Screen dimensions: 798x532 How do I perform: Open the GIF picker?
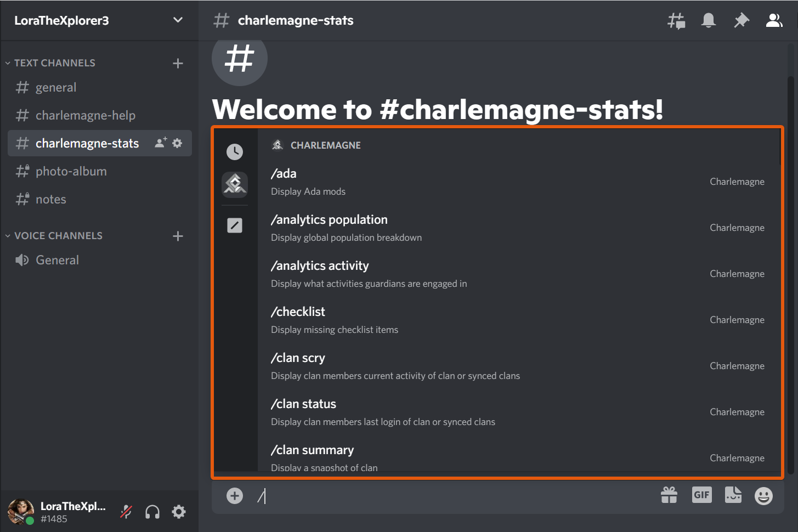(701, 495)
